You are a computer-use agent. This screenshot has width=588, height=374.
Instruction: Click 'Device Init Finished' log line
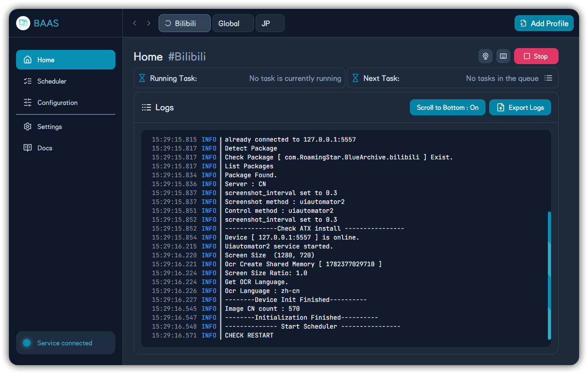point(296,300)
